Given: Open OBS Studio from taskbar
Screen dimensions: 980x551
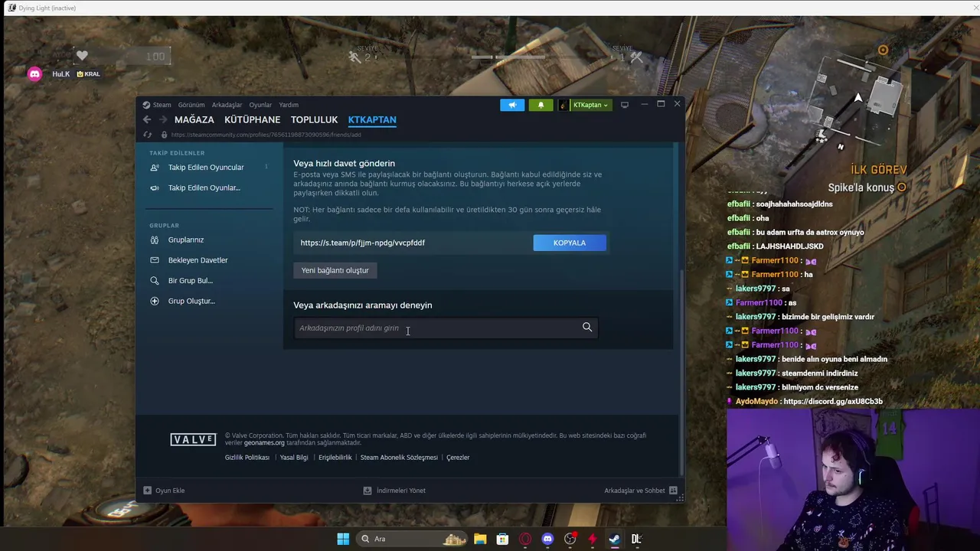Looking at the screenshot, I should click(570, 539).
